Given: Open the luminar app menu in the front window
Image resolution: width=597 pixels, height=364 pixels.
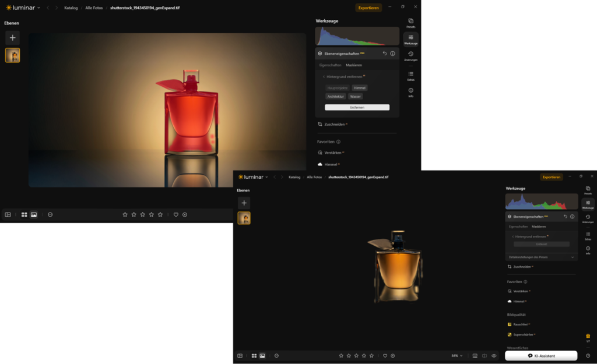Looking at the screenshot, I should (x=253, y=177).
